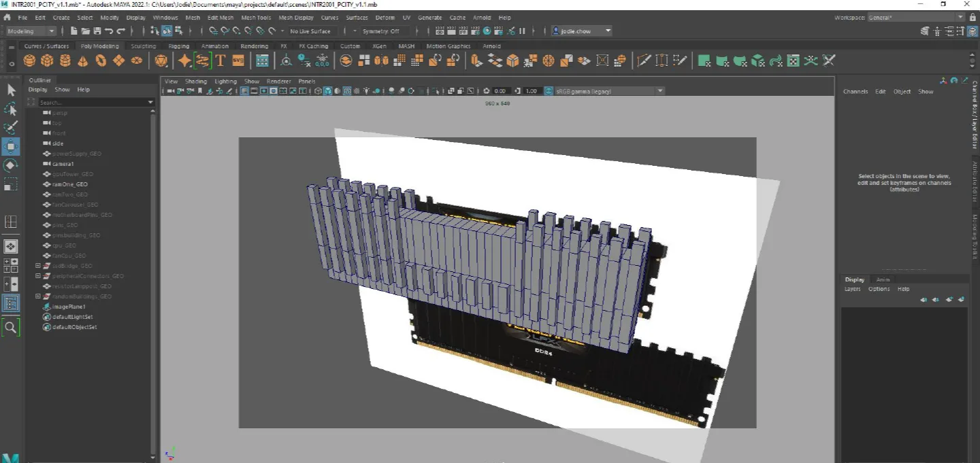Click the SVG import shelf icon
Image resolution: width=980 pixels, height=463 pixels.
tap(238, 61)
